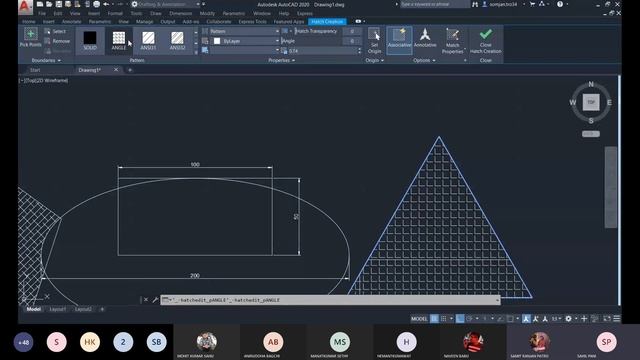The height and width of the screenshot is (360, 640).
Task: Click the Open folder icon in quick access toolbar
Action: pos(49,4)
